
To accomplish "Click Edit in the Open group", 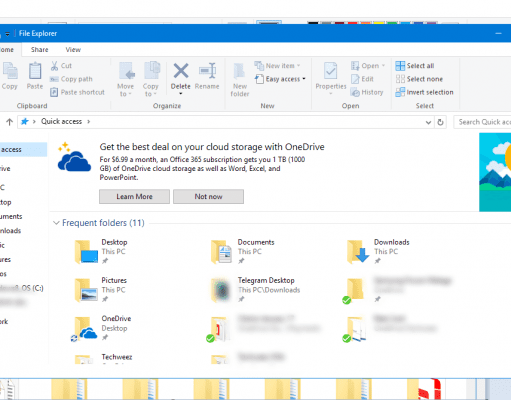I will pos(362,79).
